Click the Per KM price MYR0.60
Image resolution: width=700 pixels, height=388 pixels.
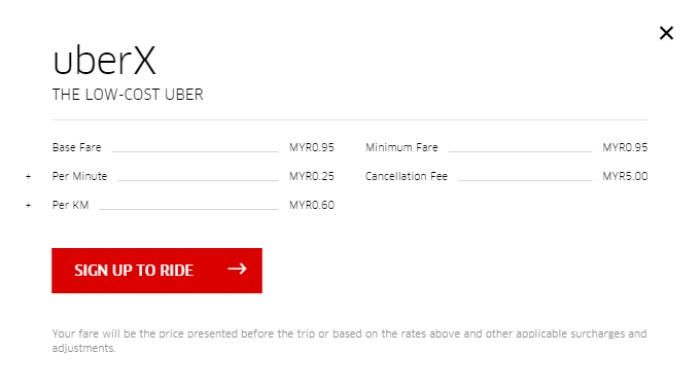(x=312, y=205)
